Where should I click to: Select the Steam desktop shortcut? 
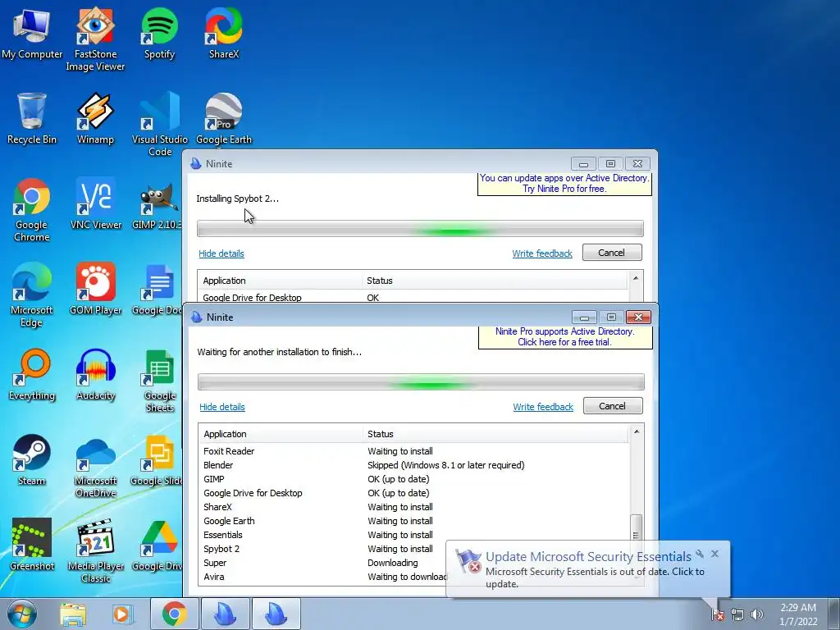coord(32,459)
